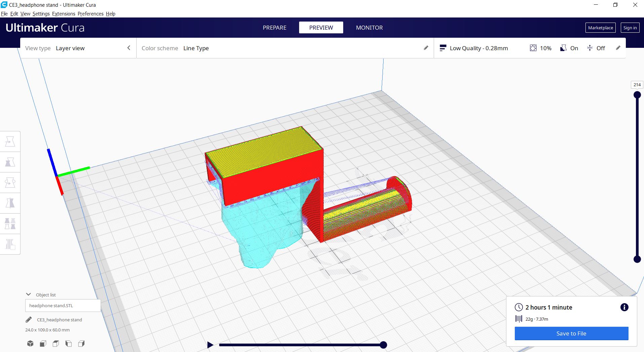644x352 pixels.
Task: Open the Marketplace
Action: [601, 28]
